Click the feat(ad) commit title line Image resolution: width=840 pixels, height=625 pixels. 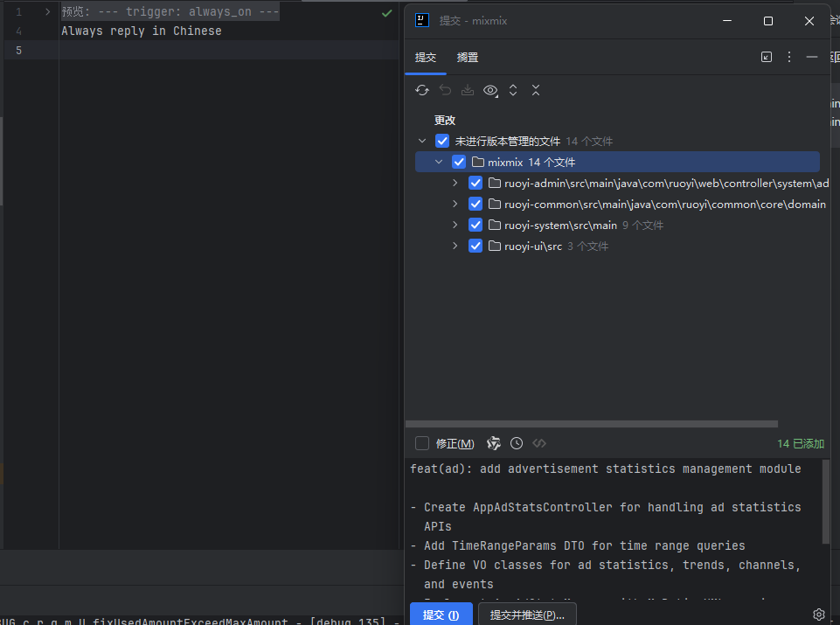[x=606, y=469]
